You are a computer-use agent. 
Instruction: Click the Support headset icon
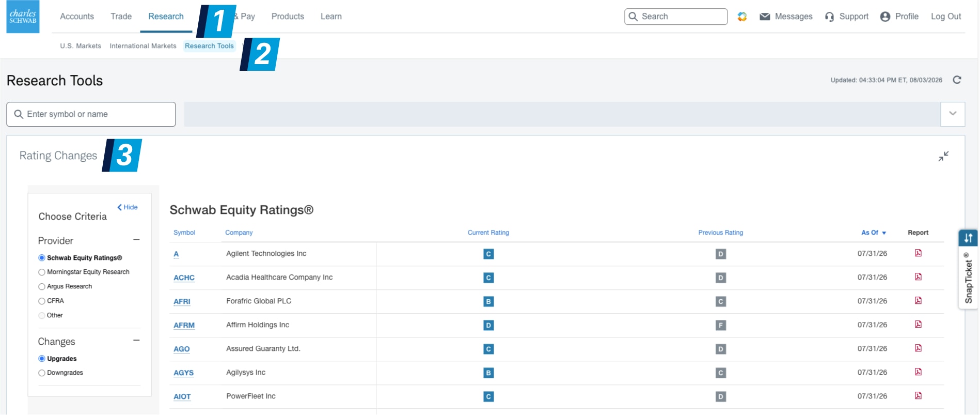[x=829, y=17]
